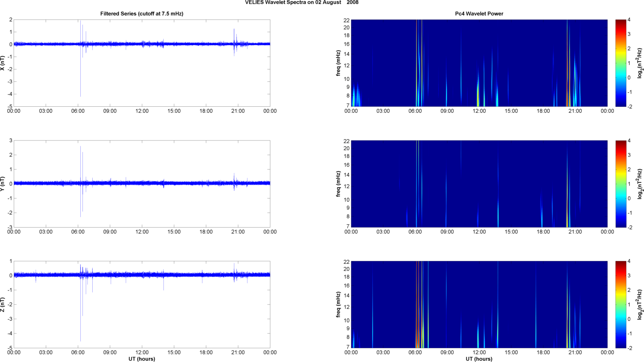Viewport: 644px width, 362px height.
Task: Click the Y (nT) axis label
Action: coord(3,184)
